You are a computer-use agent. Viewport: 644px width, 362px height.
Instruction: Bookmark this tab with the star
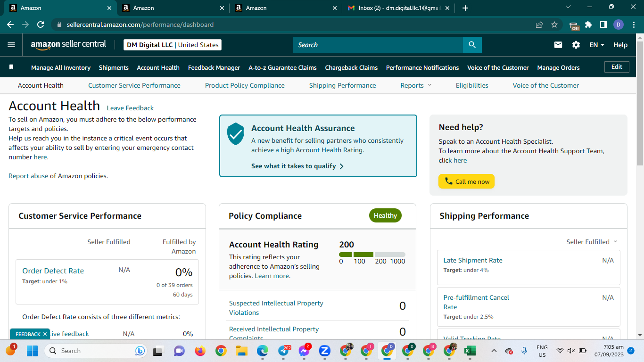coord(554,25)
